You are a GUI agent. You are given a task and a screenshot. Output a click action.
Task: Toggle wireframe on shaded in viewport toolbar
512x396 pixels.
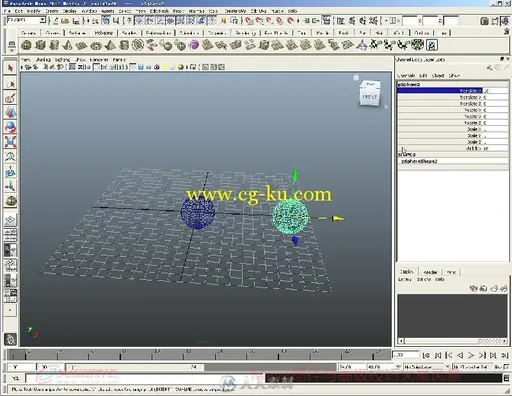pos(148,67)
